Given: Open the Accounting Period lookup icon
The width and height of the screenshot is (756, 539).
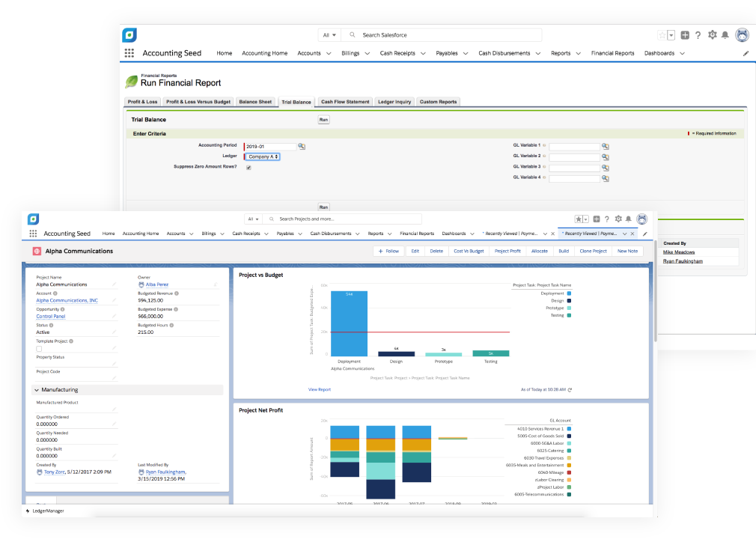Looking at the screenshot, I should (302, 146).
